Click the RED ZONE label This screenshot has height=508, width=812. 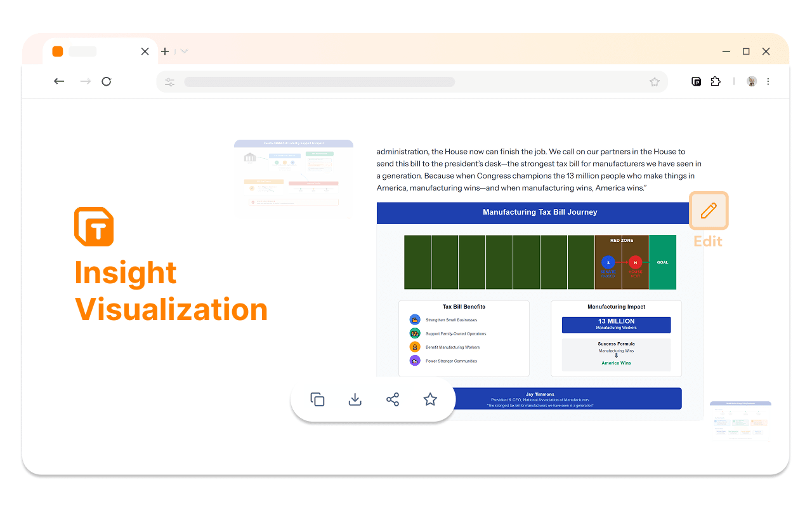(622, 241)
